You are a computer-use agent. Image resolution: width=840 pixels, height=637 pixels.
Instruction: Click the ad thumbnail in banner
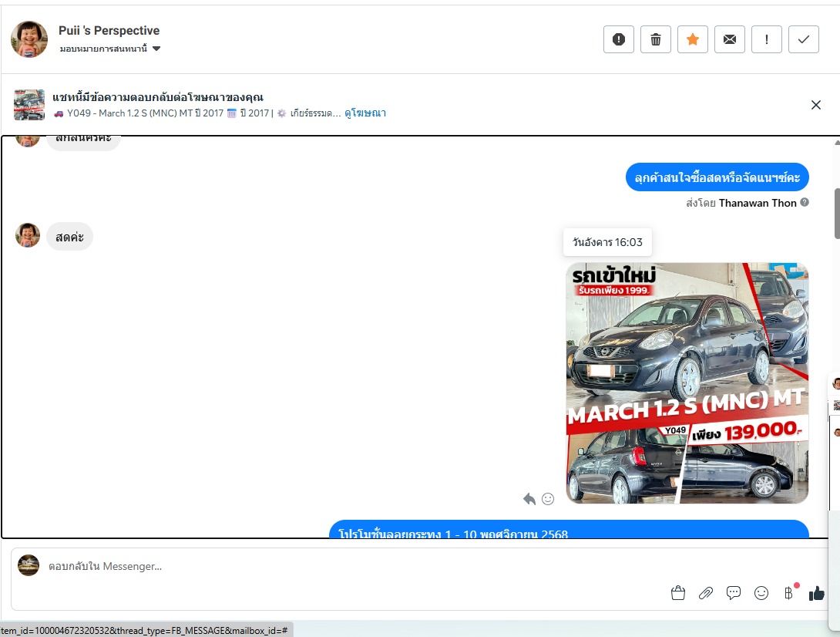[29, 105]
